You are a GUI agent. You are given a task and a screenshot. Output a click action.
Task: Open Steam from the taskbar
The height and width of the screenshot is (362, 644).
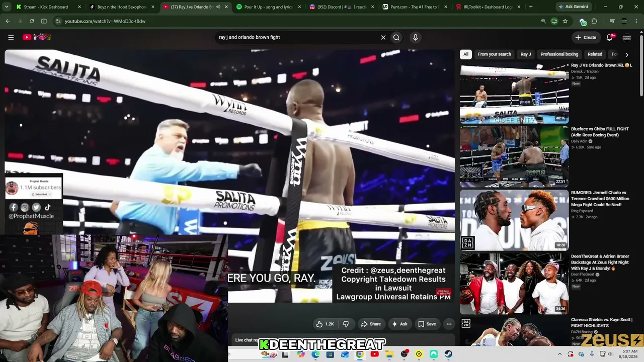[x=448, y=354]
